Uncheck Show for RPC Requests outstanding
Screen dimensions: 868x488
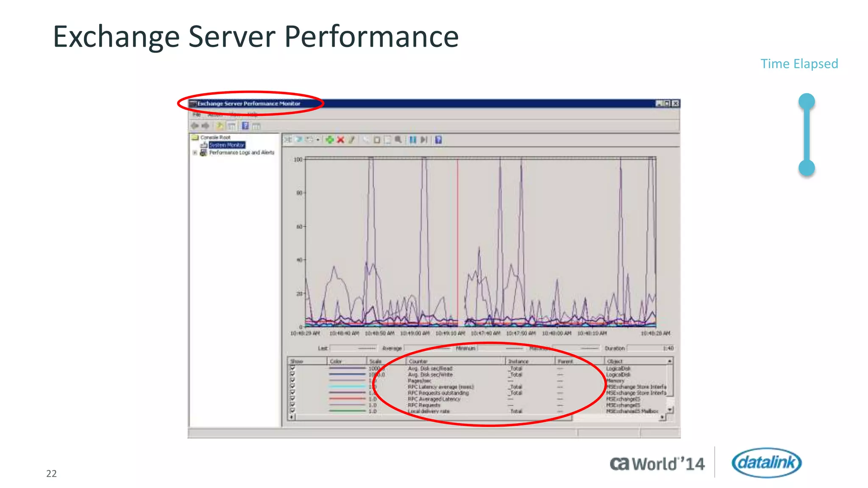tap(292, 392)
